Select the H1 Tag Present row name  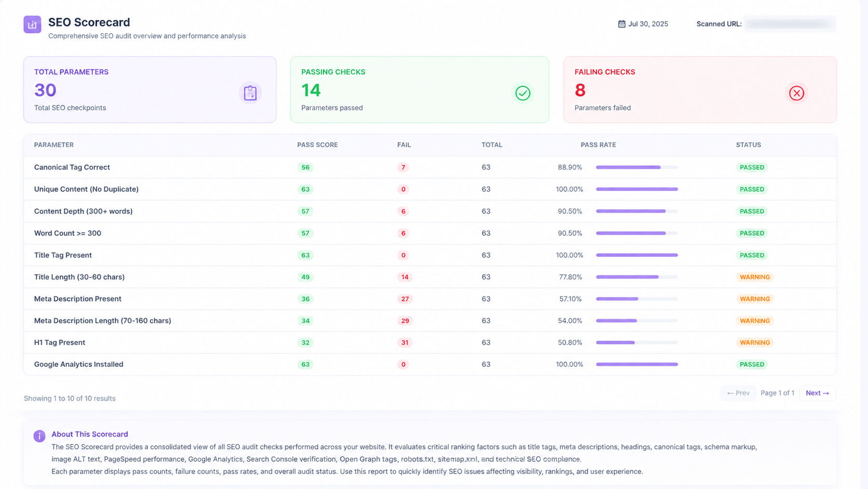[60, 342]
